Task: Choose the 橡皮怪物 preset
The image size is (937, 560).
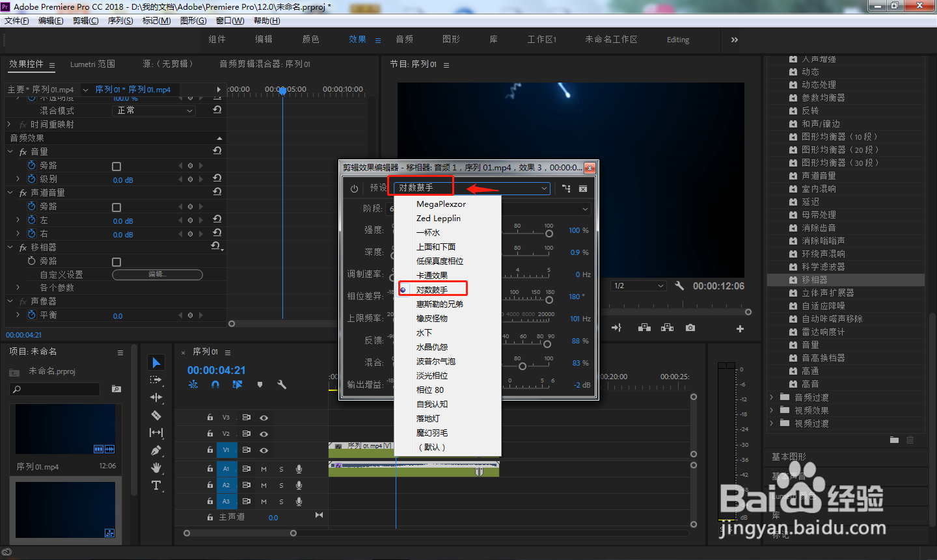Action: coord(432,318)
